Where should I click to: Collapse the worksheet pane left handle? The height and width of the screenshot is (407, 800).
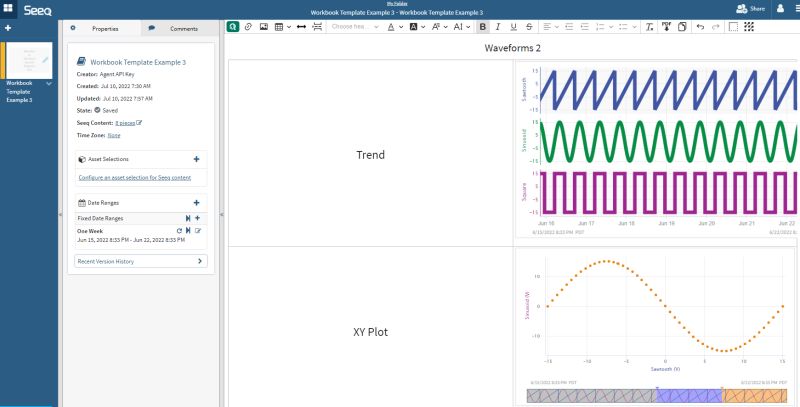click(x=60, y=215)
